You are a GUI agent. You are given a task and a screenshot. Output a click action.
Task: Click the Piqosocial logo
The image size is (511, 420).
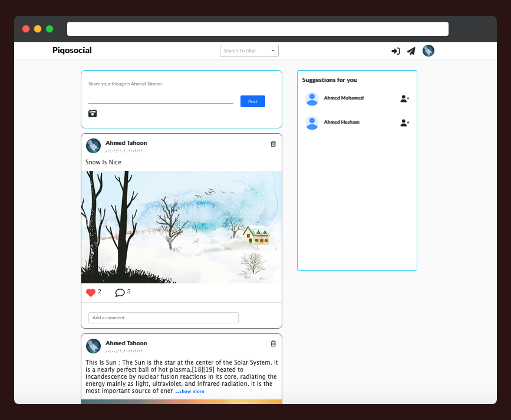[x=72, y=51]
